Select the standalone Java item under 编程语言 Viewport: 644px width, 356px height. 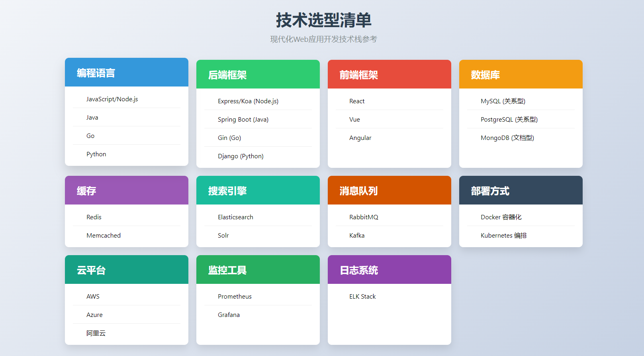127,117
